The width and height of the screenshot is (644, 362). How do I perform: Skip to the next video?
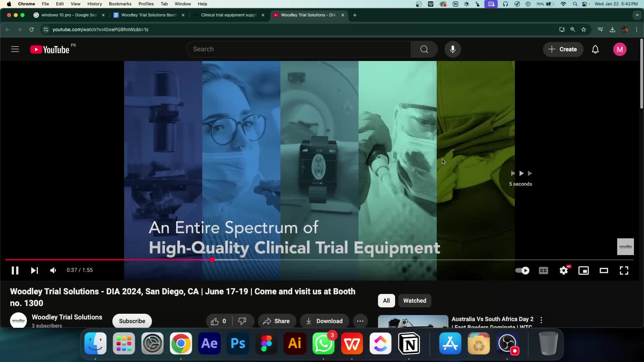[x=35, y=270]
